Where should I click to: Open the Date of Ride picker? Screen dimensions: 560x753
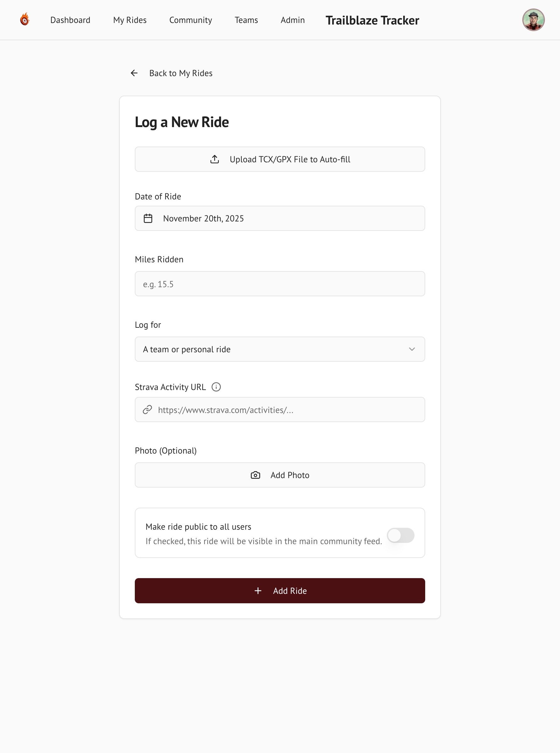280,218
